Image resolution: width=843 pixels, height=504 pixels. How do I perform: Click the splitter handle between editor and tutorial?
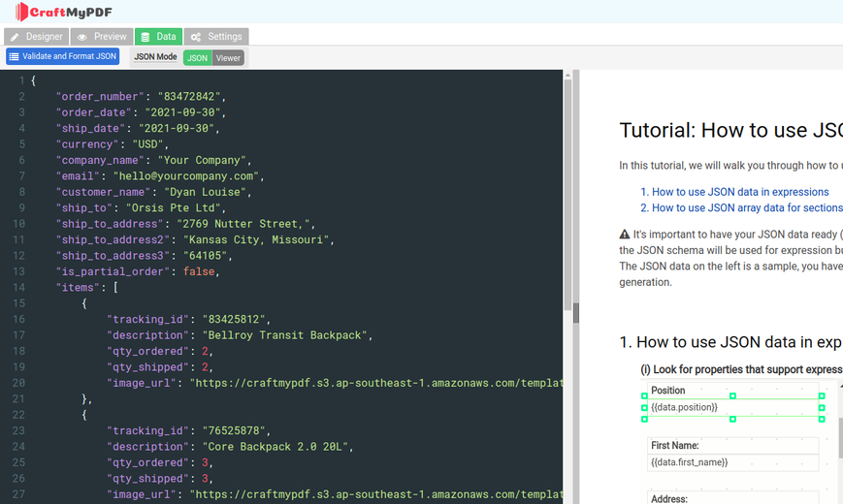576,313
